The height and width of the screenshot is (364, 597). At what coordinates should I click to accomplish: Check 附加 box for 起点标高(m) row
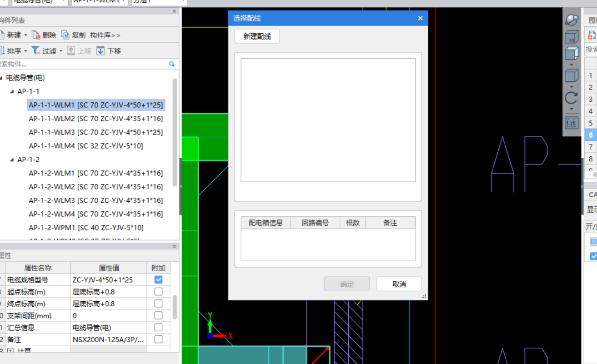point(158,291)
